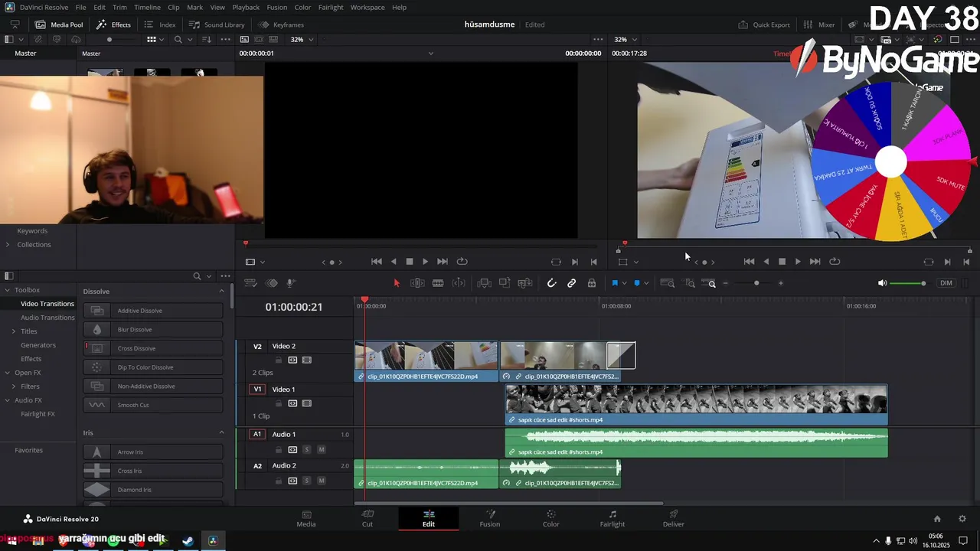Open Project Manager home icon
The width and height of the screenshot is (980, 551).
(x=936, y=519)
